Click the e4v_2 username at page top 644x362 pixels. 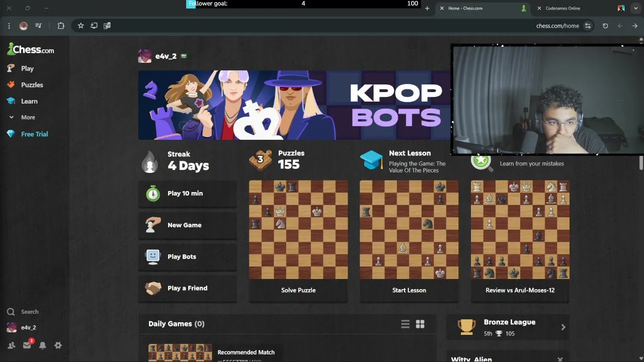click(x=166, y=56)
